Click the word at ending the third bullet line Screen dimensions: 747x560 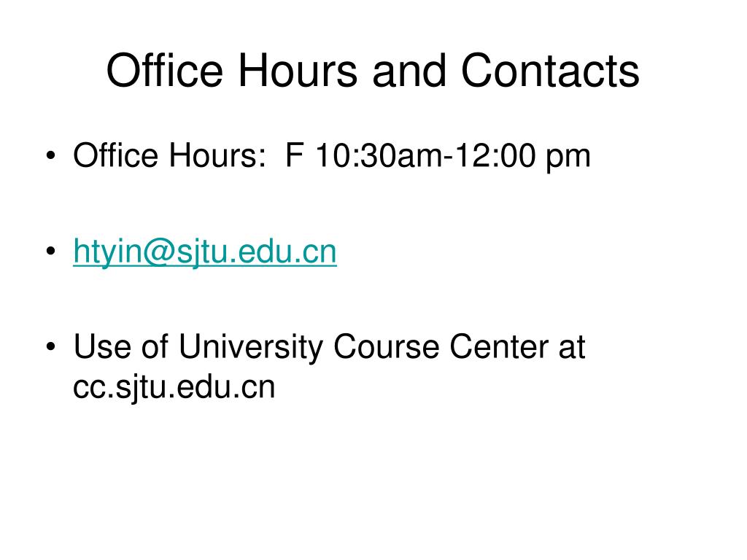click(571, 346)
